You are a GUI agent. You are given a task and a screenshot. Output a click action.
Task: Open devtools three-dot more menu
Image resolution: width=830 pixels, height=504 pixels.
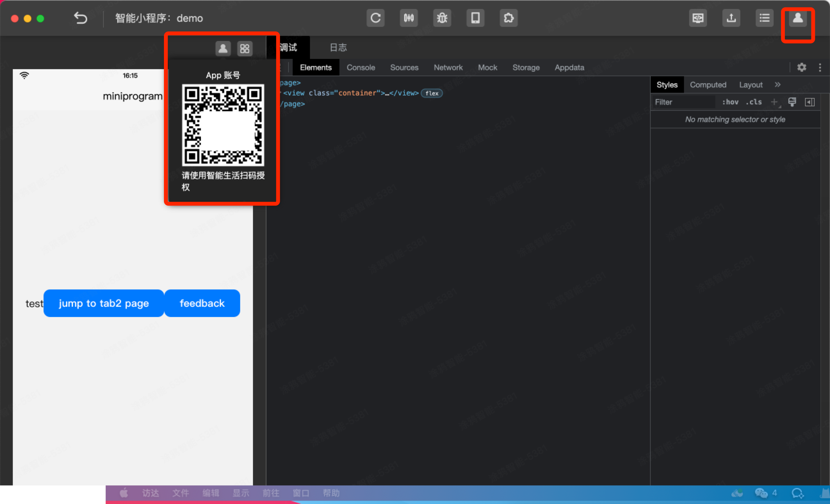819,67
